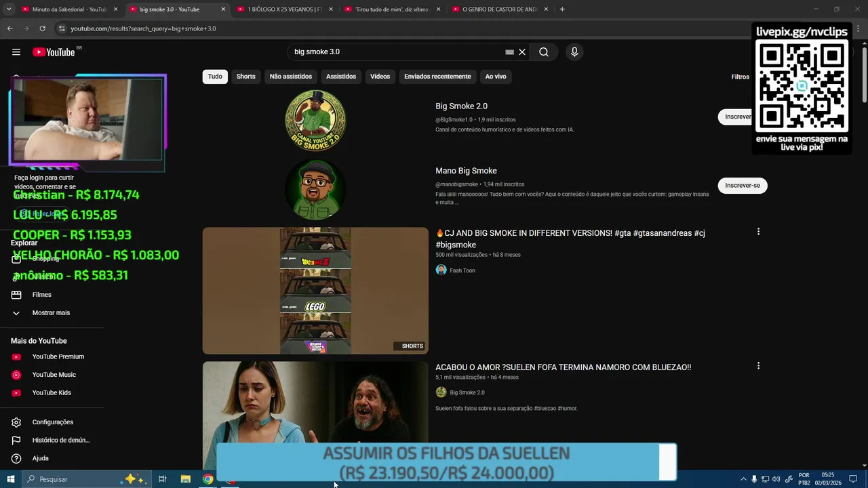Open the Chrome tab search dropdown
868x488 pixels.
(x=9, y=9)
